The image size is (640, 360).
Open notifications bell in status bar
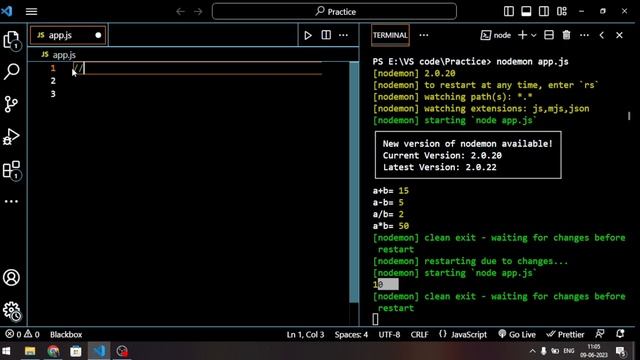point(620,334)
